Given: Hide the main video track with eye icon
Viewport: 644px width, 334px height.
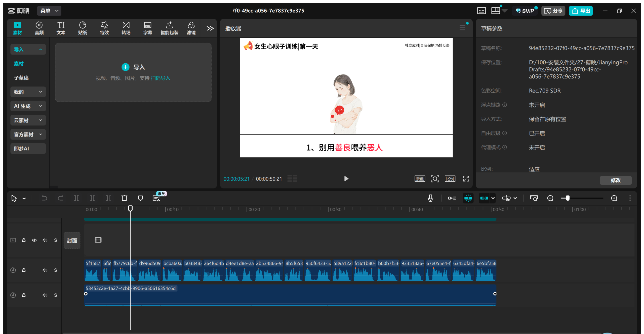Looking at the screenshot, I should (x=34, y=240).
